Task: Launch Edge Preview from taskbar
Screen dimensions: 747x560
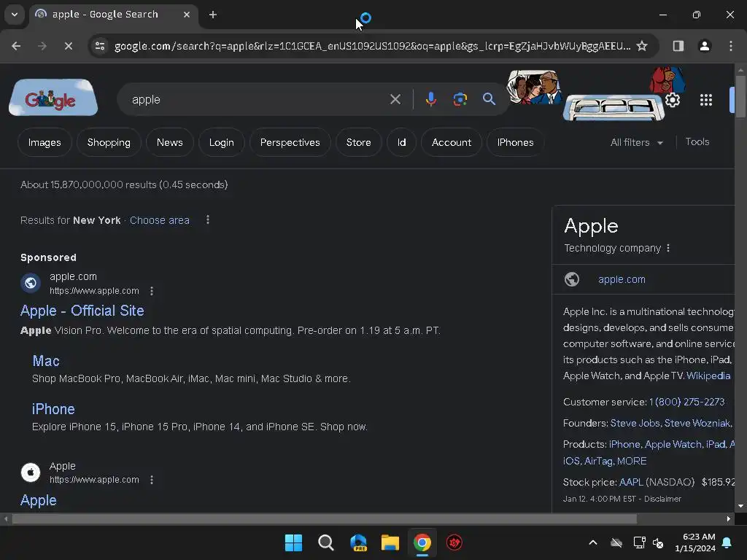Action: click(x=358, y=542)
